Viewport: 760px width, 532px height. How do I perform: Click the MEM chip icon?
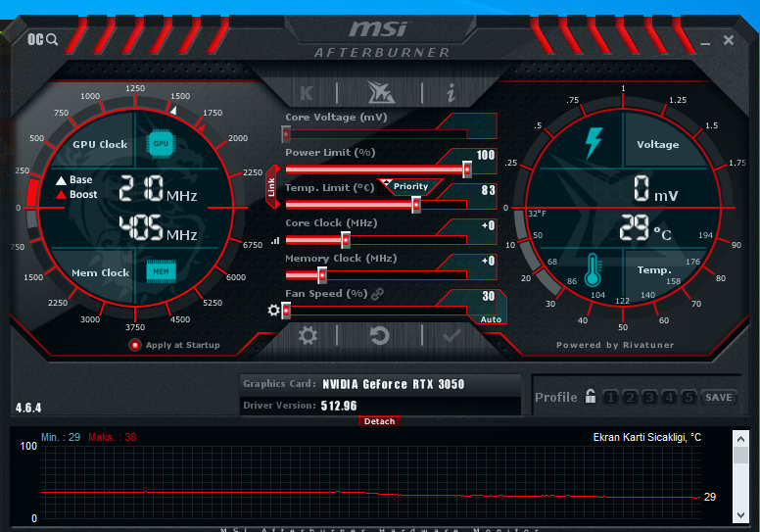[161, 271]
